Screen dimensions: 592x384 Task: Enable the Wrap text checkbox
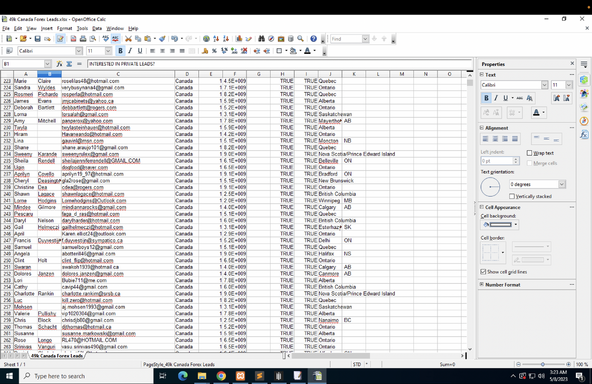pos(529,153)
